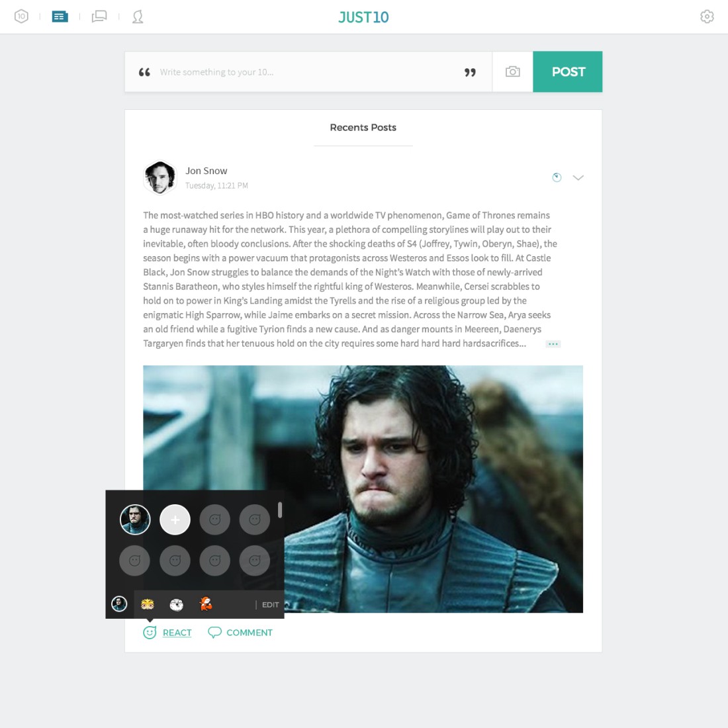Choose the white sheep sticker pack
The height and width of the screenshot is (728, 728).
(177, 604)
